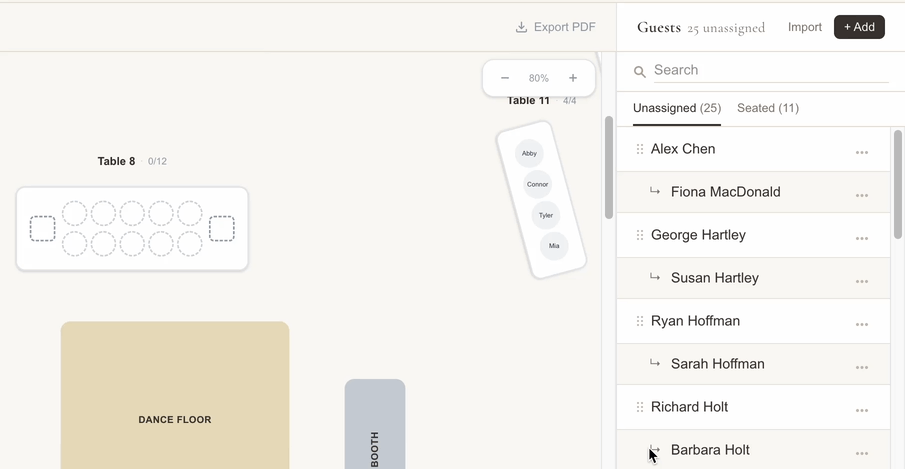
Task: Select Abby's seat at Table 11
Action: pos(529,153)
